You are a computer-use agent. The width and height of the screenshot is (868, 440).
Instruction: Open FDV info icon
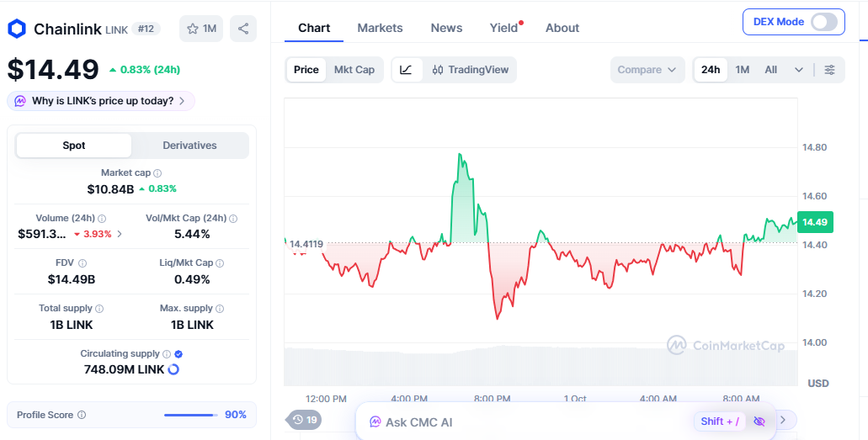pyautogui.click(x=83, y=263)
